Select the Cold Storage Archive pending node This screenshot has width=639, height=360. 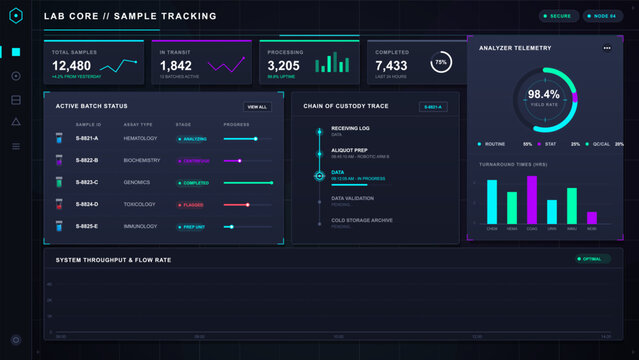tap(320, 224)
